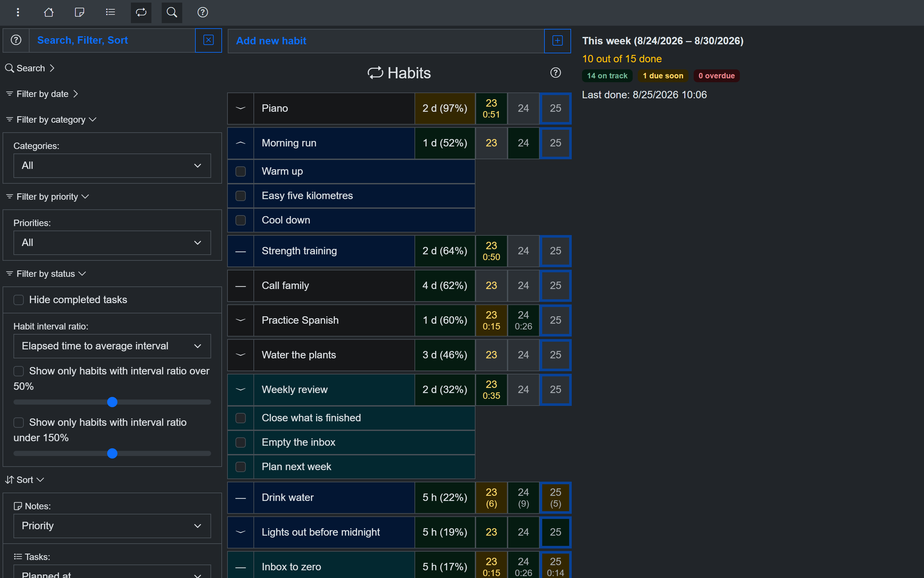Click Water the plants day 23 cell

tap(492, 355)
